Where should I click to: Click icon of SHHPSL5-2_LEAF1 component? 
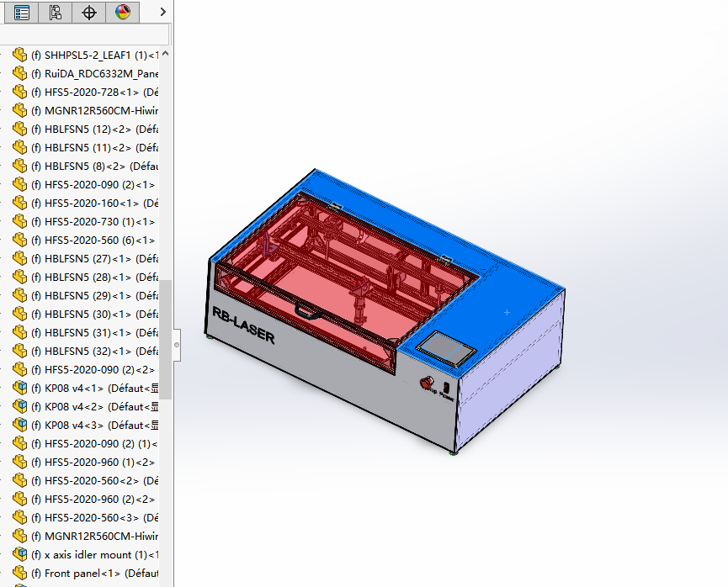[x=19, y=55]
